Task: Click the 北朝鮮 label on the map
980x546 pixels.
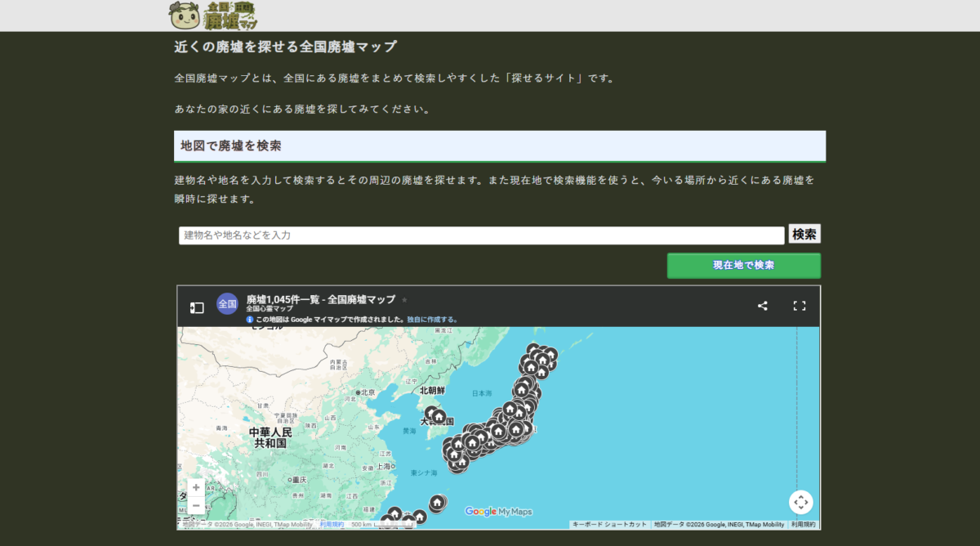Action: [433, 392]
